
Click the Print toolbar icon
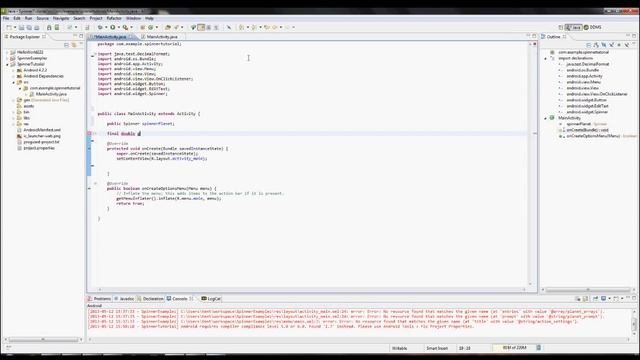[36, 27]
